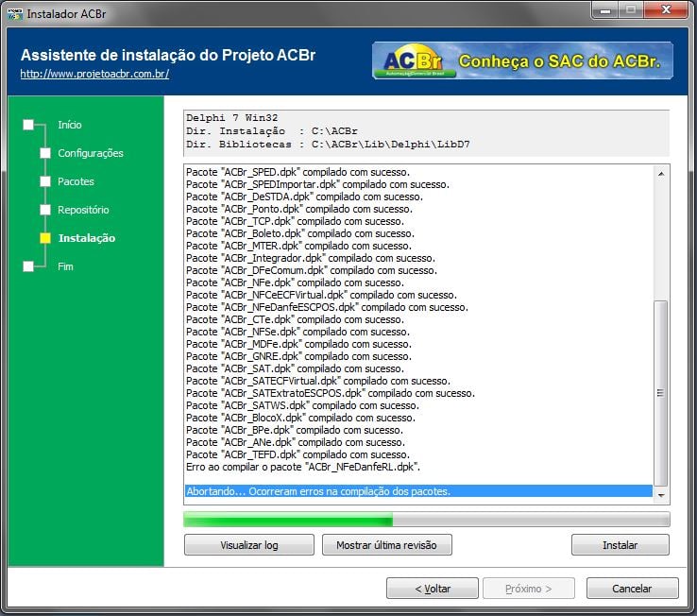Viewport: 697px width, 616px height.
Task: Go back with the Voltar button
Action: pyautogui.click(x=433, y=589)
